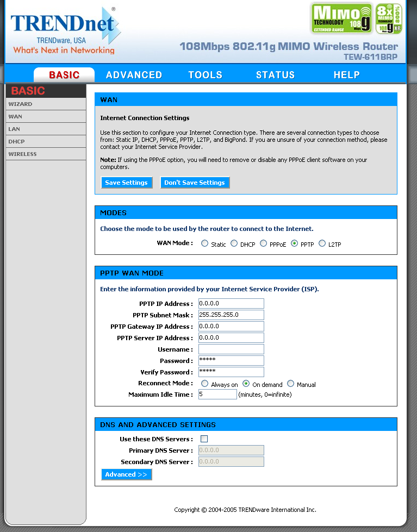This screenshot has height=532, width=417.
Task: Click the '(minutes, 0=infinite)' hint text
Action: (x=265, y=395)
